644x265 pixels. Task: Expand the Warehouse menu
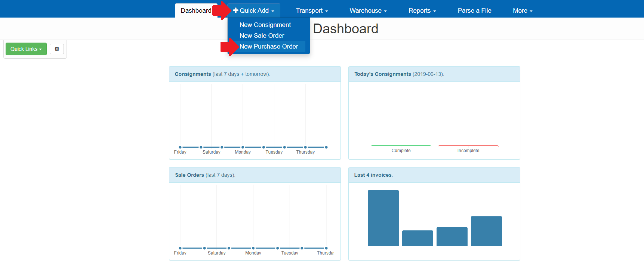(x=368, y=10)
